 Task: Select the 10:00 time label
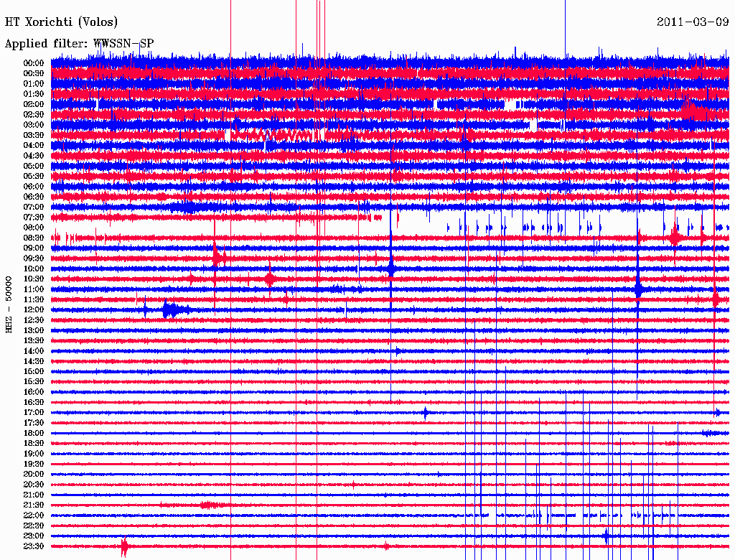(x=34, y=269)
